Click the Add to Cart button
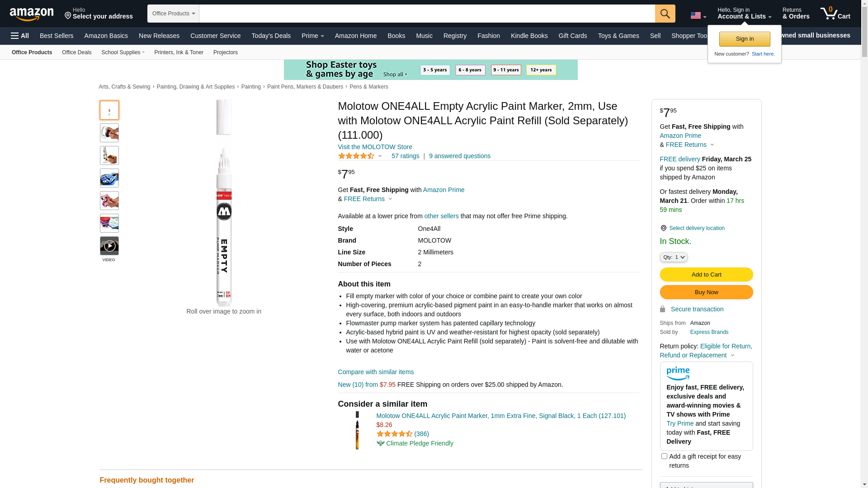The width and height of the screenshot is (868, 488). [x=706, y=275]
